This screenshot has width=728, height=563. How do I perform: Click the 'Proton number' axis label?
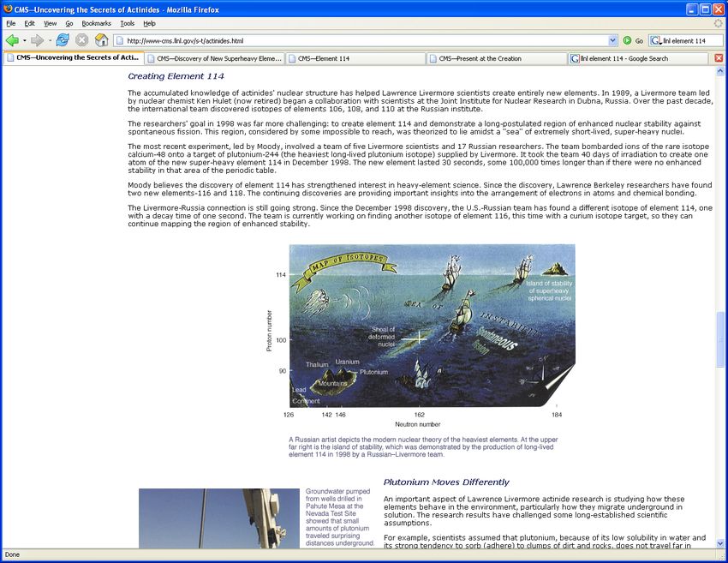pos(269,331)
